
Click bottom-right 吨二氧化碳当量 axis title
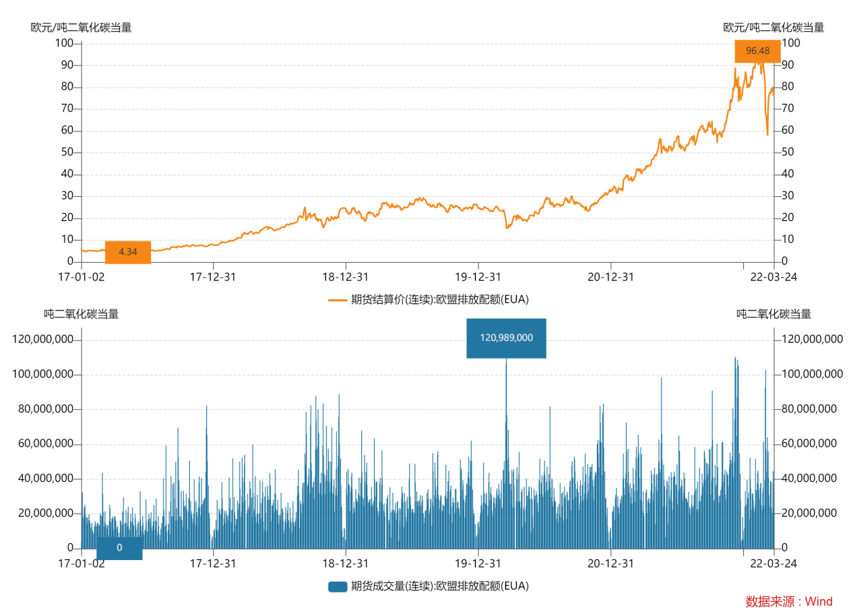click(x=773, y=314)
